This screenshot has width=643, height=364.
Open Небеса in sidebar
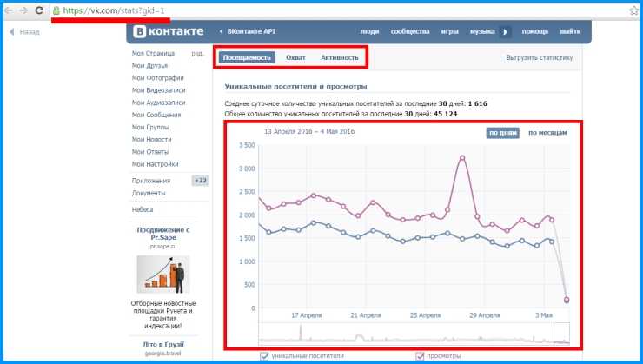pyautogui.click(x=143, y=209)
